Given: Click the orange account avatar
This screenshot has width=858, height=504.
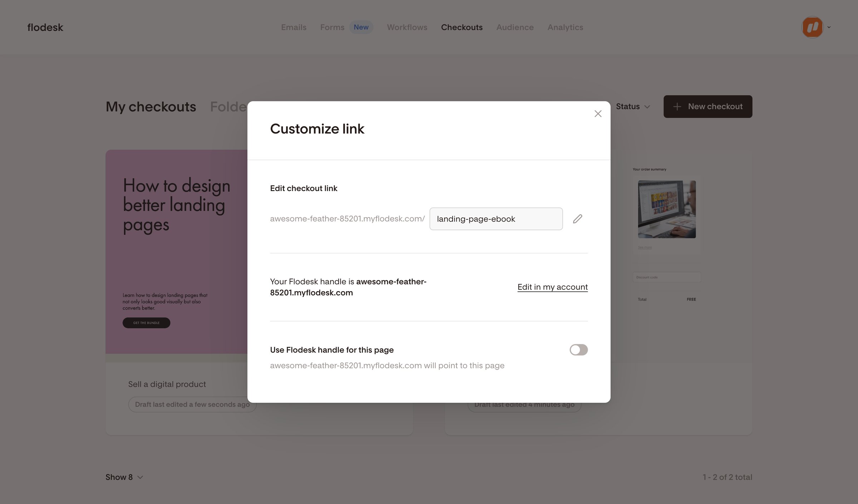Looking at the screenshot, I should [x=812, y=27].
